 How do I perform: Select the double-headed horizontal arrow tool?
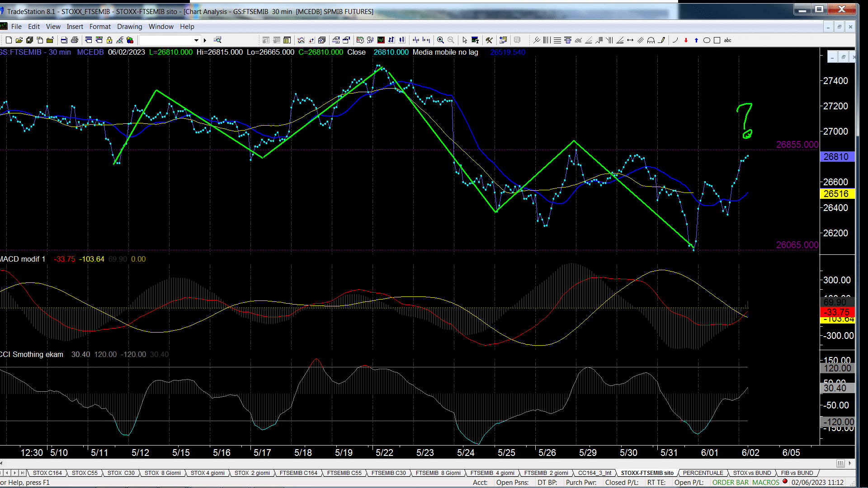click(x=630, y=40)
